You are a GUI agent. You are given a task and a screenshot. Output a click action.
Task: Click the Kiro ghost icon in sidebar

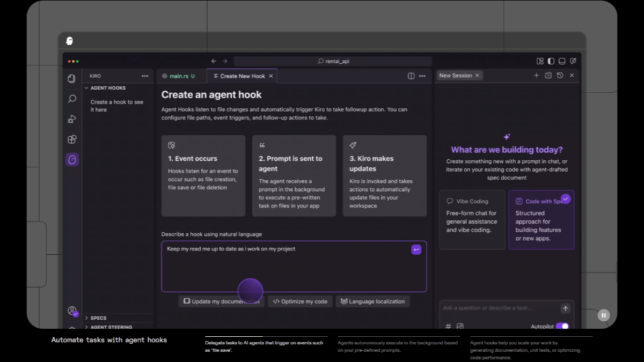click(72, 160)
